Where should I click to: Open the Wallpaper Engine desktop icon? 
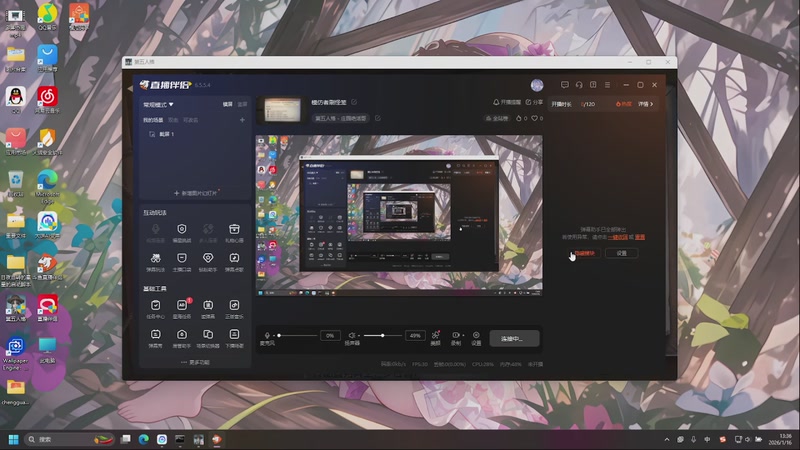pos(15,353)
